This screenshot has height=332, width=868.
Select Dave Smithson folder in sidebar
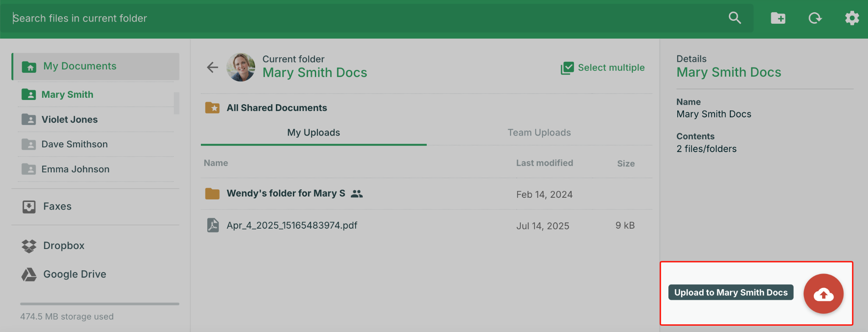(x=75, y=144)
